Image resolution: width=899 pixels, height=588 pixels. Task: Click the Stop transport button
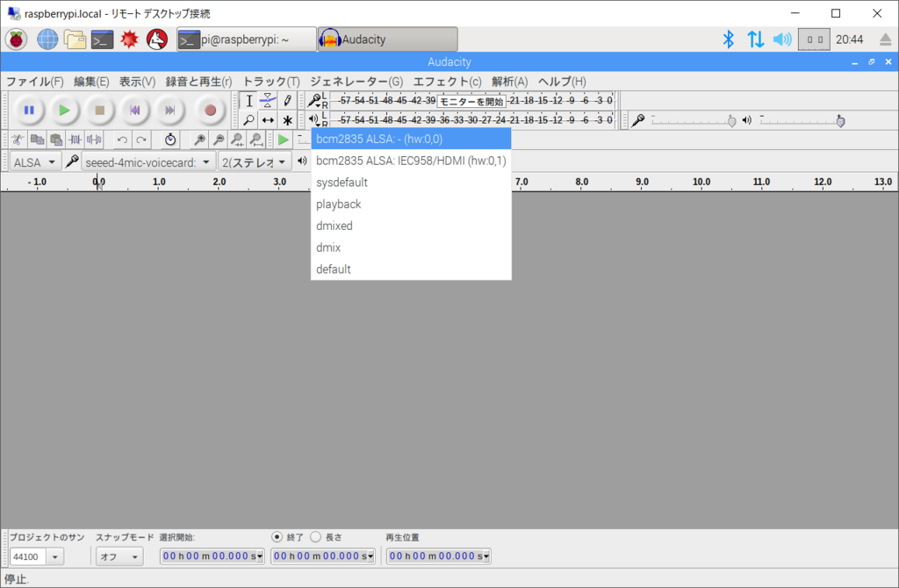click(x=100, y=110)
